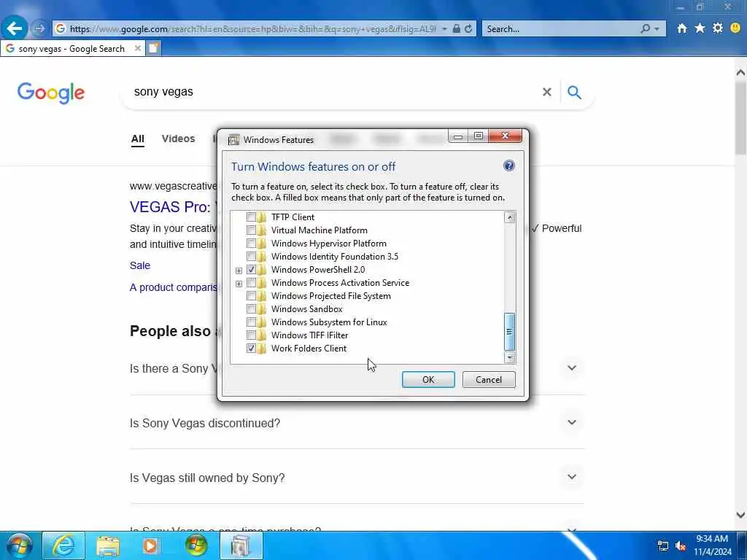Click 'Is Sony Vegas discontinued?' question
This screenshot has width=747, height=560.
205,423
